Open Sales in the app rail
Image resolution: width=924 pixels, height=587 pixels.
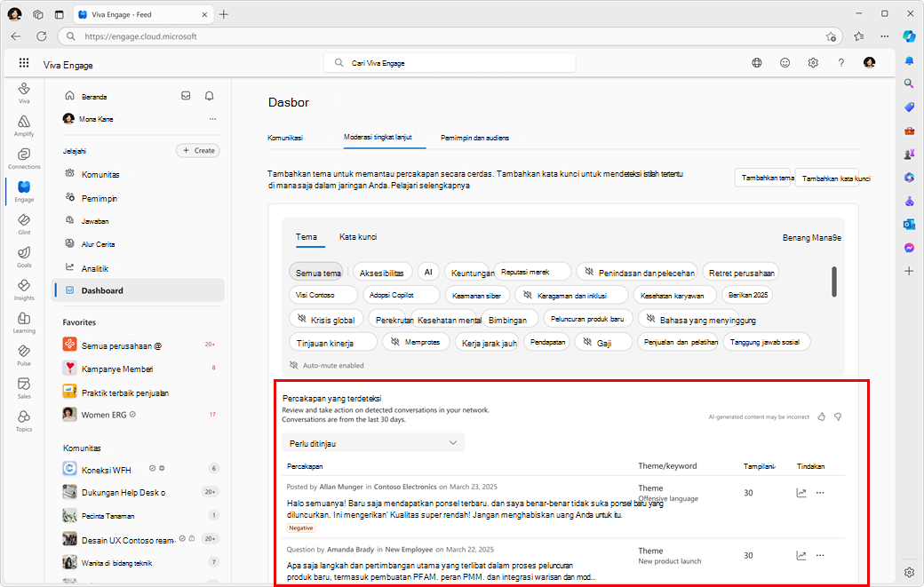tap(24, 388)
